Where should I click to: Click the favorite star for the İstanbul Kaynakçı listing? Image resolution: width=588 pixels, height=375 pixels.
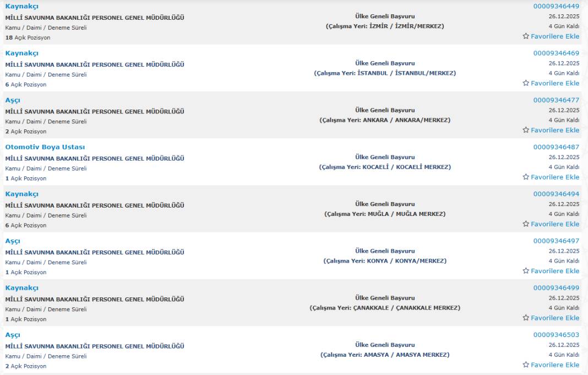tap(526, 83)
